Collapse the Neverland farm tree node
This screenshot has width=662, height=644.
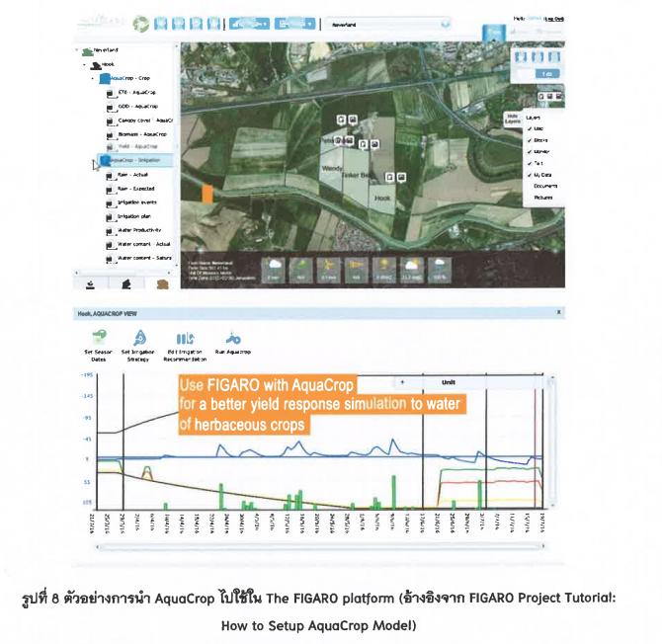click(x=77, y=50)
